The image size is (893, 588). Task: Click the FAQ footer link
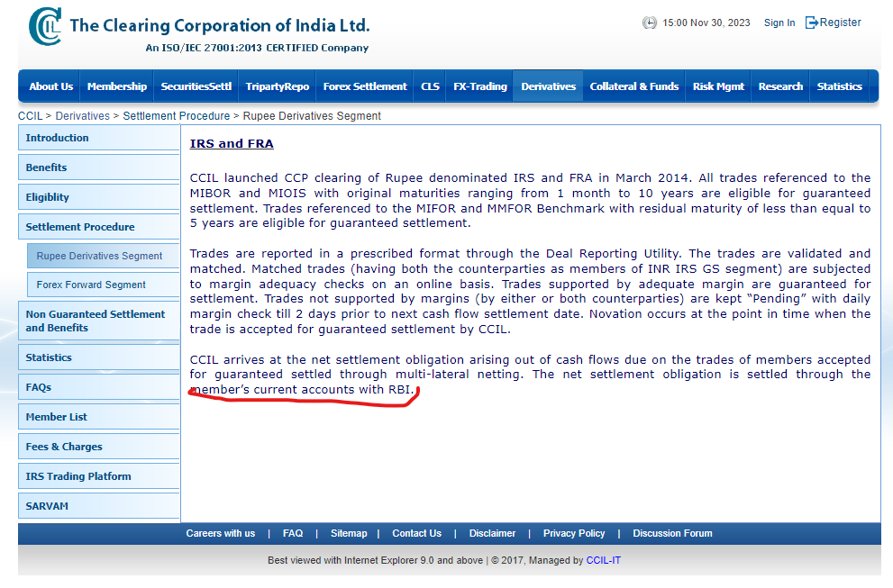(x=293, y=533)
